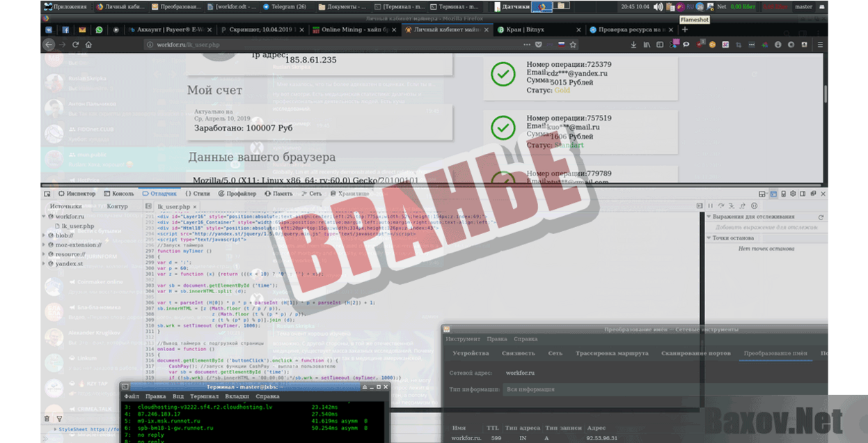Open the Firefox hamburger menu

point(820,45)
